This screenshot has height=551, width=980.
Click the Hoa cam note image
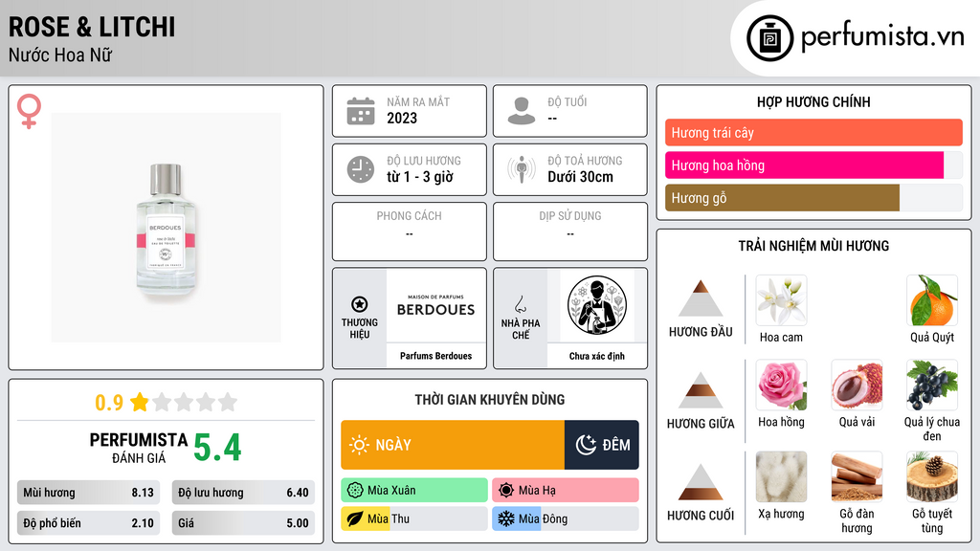click(x=781, y=300)
